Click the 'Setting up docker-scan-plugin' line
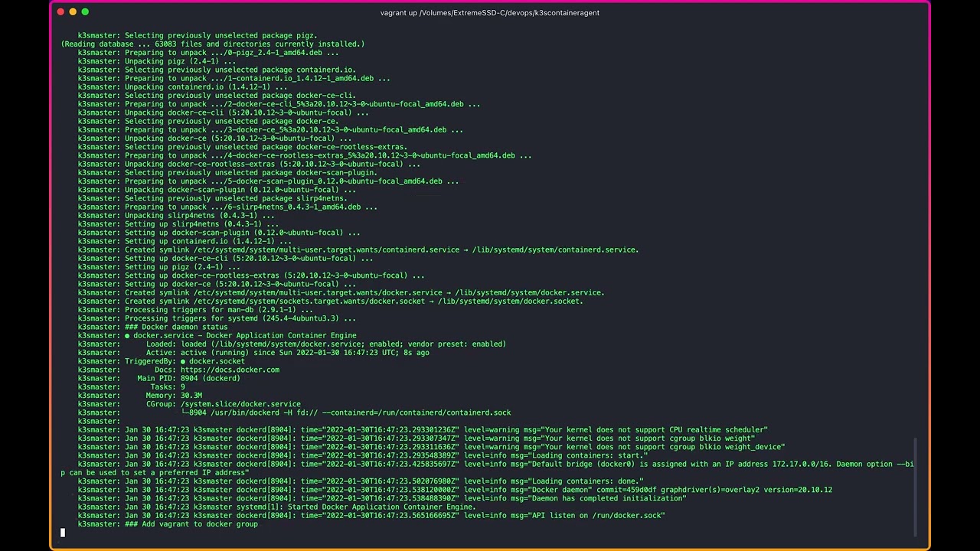 point(219,233)
